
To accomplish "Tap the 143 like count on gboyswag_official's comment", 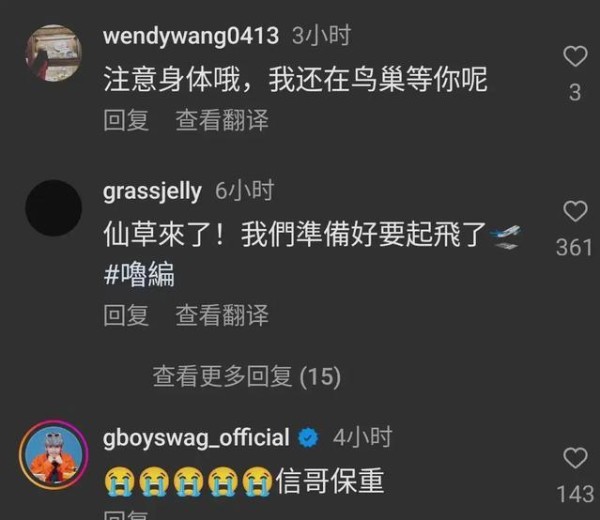I will [x=575, y=494].
